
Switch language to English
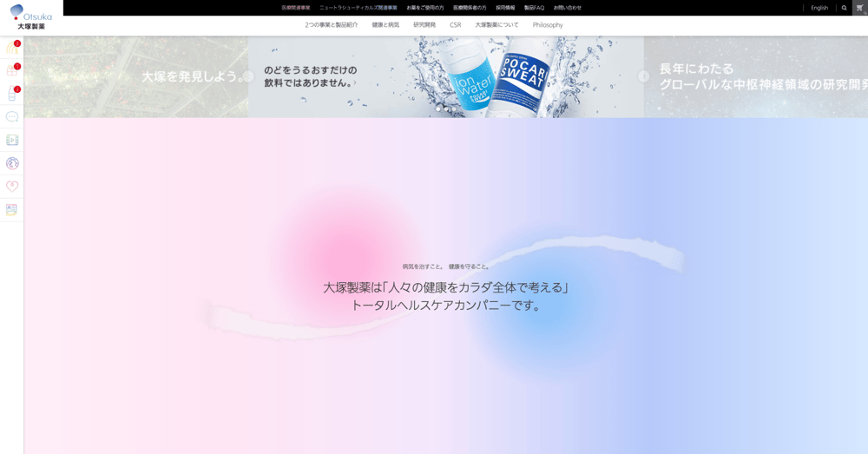819,8
